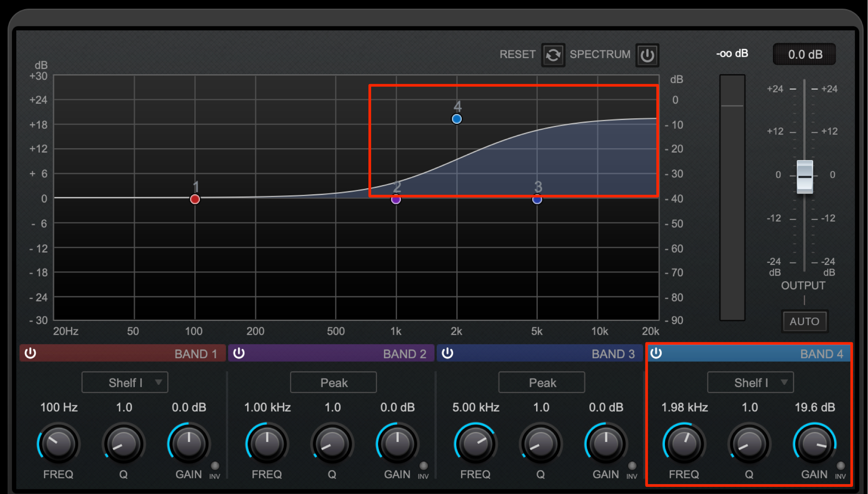
Task: Click Band 1 FREQ knob
Action: pyautogui.click(x=58, y=444)
